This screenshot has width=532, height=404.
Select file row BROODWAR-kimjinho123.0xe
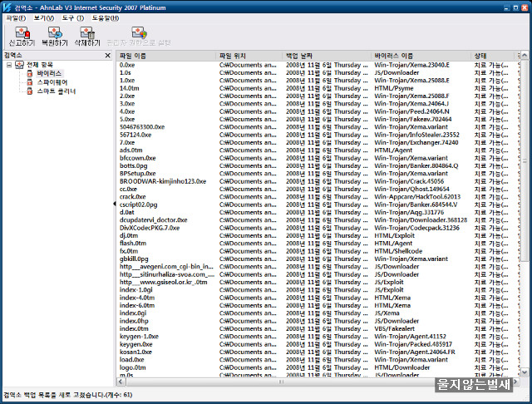tap(318, 181)
